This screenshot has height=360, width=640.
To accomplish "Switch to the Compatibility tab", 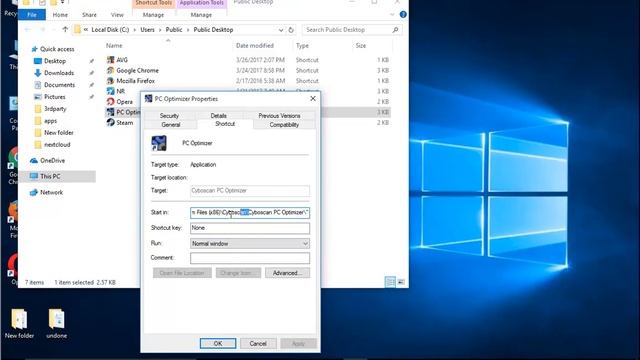I will click(x=284, y=124).
